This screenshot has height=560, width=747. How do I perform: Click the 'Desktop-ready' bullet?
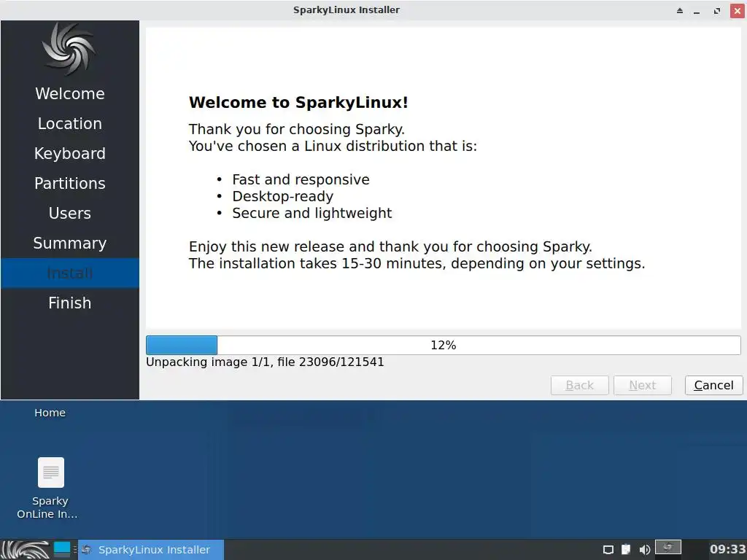282,196
